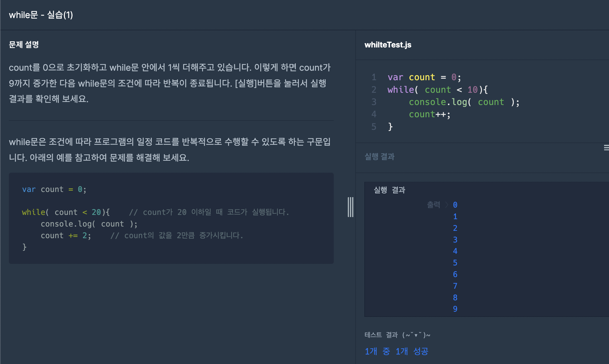Click output value 9 in results
Screen dimensions: 609x364
click(x=455, y=309)
